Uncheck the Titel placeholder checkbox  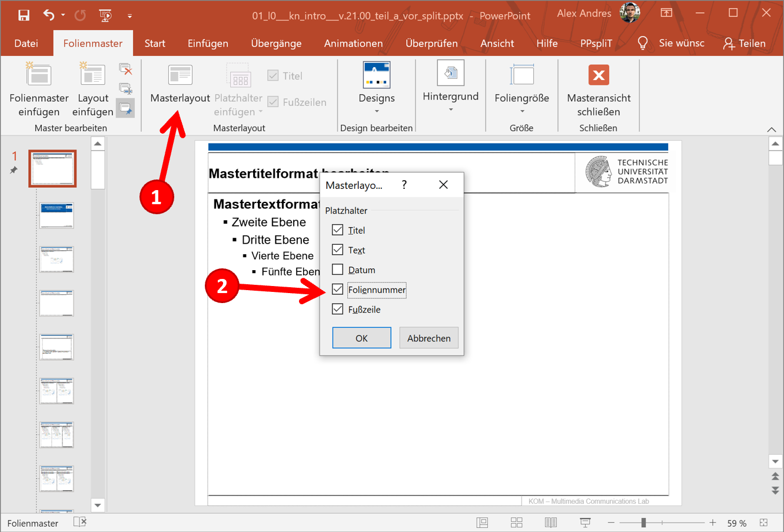tap(337, 230)
